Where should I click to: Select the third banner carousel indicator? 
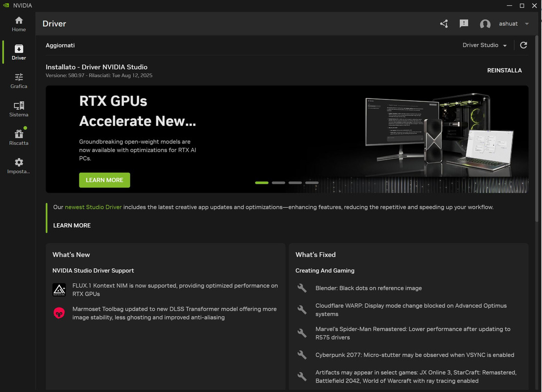click(x=295, y=183)
